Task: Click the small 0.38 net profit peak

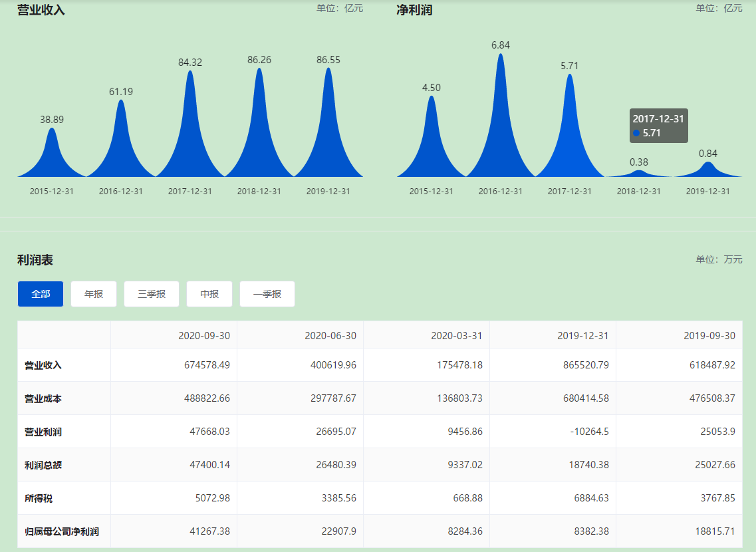Action: point(639,174)
